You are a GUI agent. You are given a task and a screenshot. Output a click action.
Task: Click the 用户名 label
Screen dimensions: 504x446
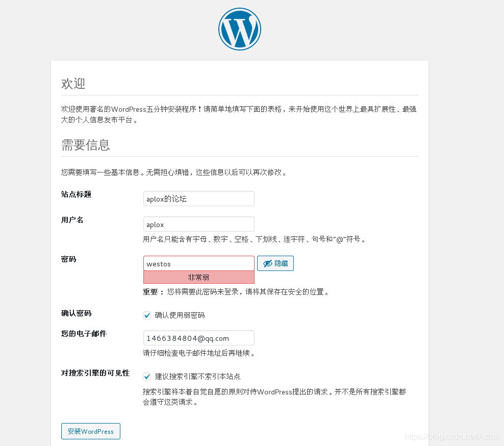(x=72, y=220)
